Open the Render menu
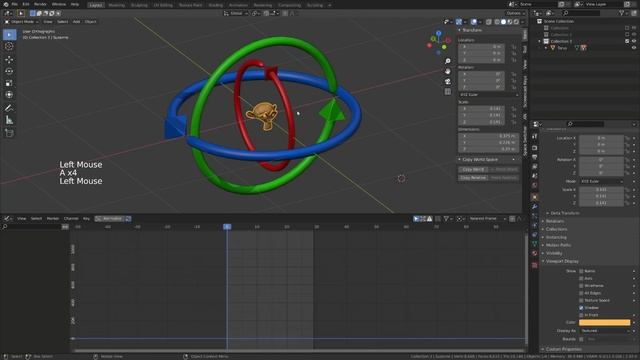640x360 pixels. coord(40,4)
